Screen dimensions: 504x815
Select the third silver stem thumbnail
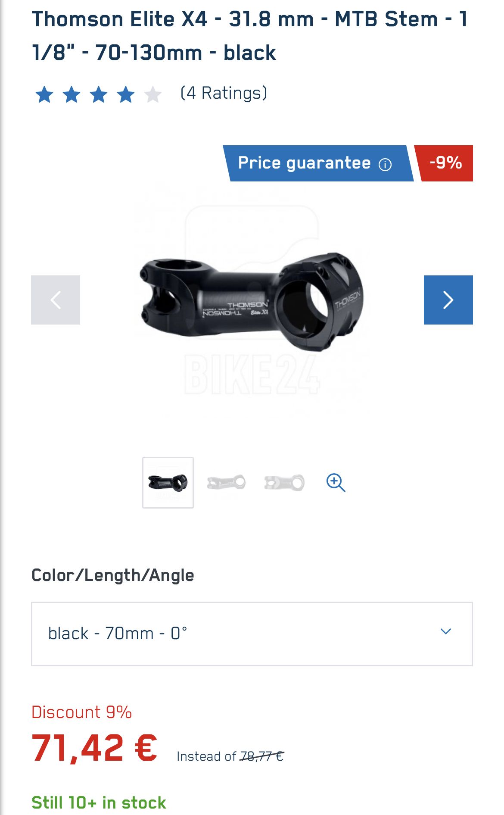point(284,483)
